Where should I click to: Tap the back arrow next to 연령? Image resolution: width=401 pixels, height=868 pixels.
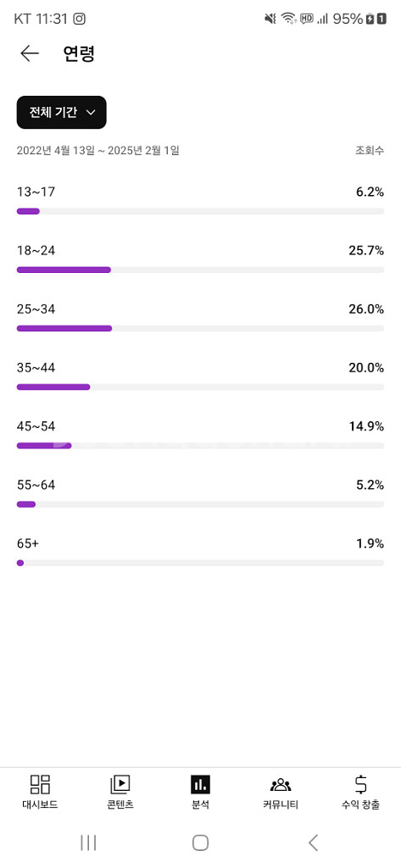[x=30, y=53]
